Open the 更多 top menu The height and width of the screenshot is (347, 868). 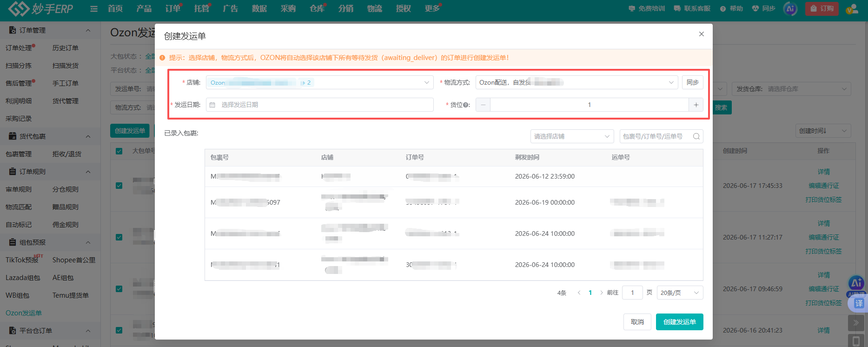432,8
